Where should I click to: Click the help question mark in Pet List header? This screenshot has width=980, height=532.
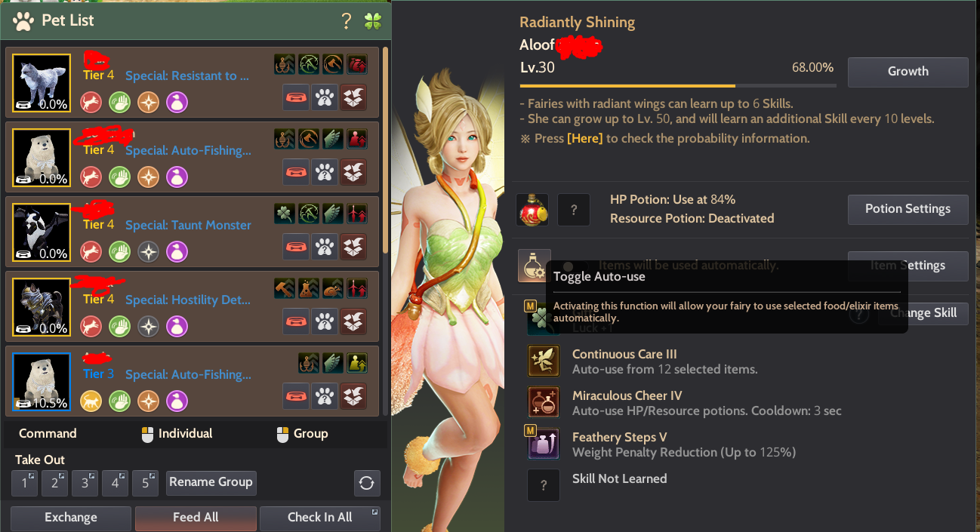[x=347, y=21]
